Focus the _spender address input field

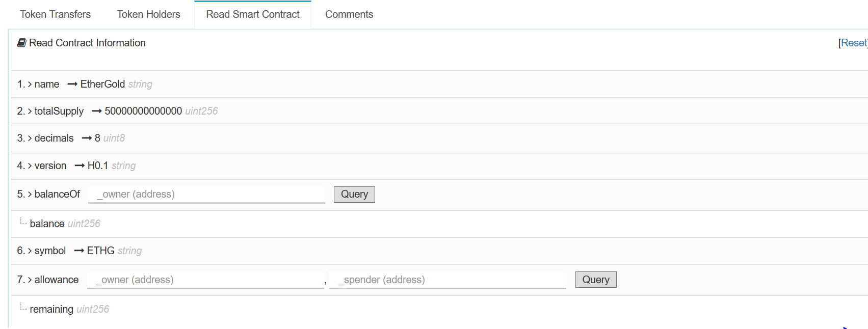click(x=448, y=280)
